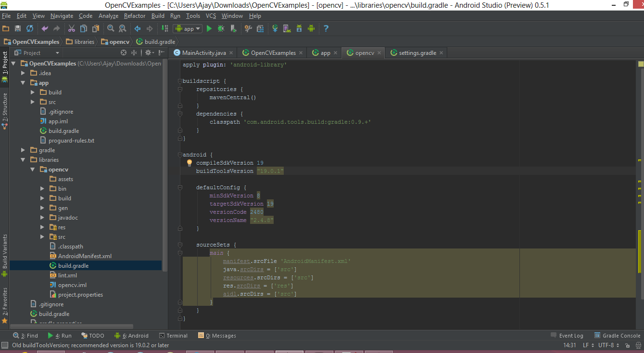Screen dimensions: 644x353
Task: Click the Make Project icon
Action: 164,29
